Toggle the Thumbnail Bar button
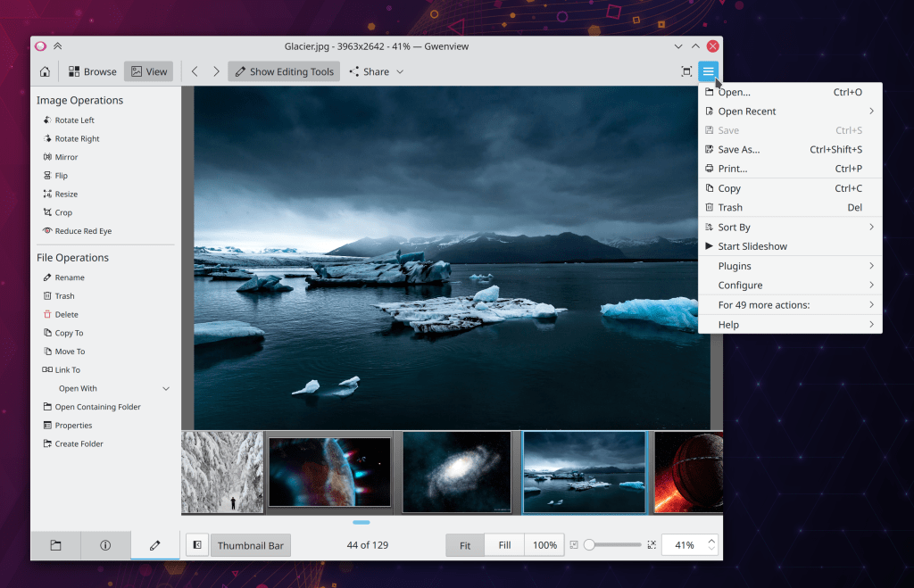The height and width of the screenshot is (588, 914). pyautogui.click(x=251, y=545)
